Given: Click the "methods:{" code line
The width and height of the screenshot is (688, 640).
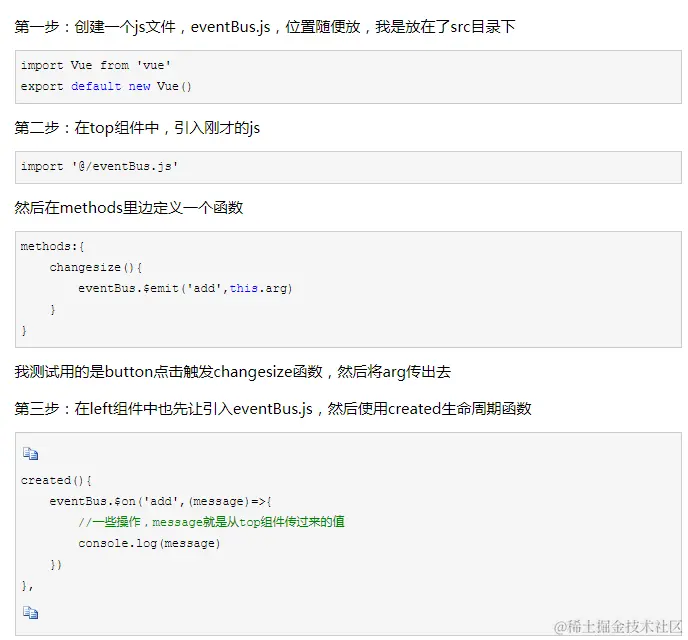Looking at the screenshot, I should point(52,247).
